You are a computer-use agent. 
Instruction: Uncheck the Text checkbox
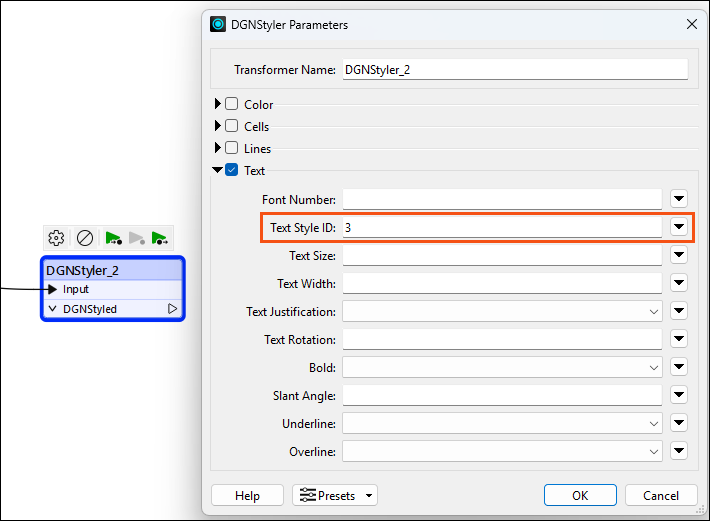pyautogui.click(x=231, y=170)
